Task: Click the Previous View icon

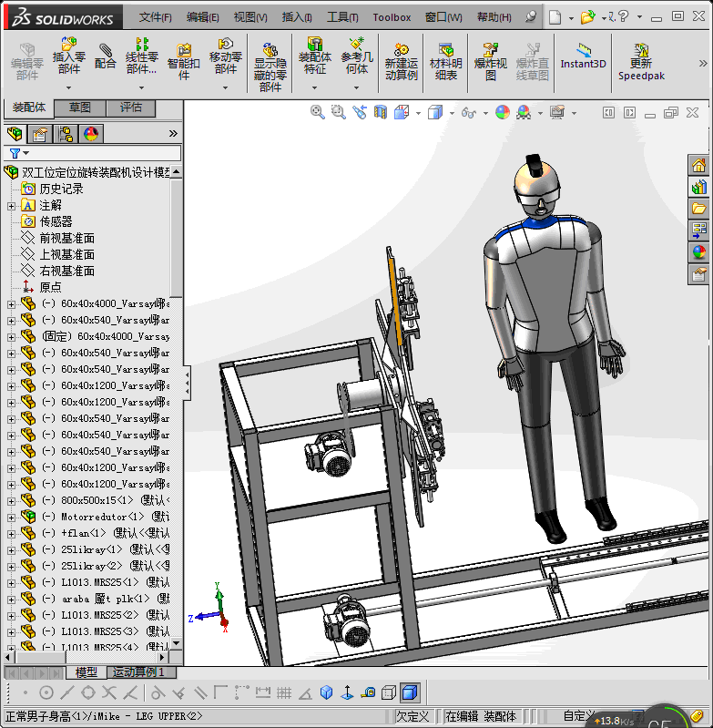Action: coord(359,112)
